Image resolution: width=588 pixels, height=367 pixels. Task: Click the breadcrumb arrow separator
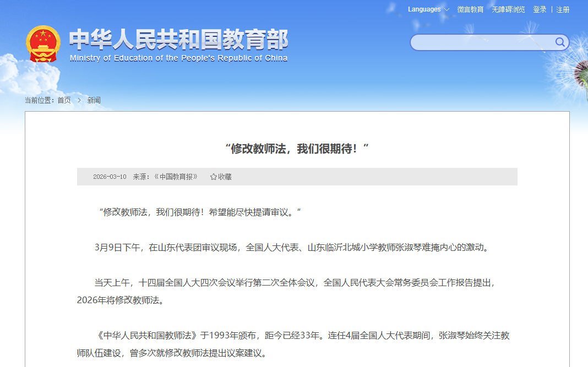point(79,100)
